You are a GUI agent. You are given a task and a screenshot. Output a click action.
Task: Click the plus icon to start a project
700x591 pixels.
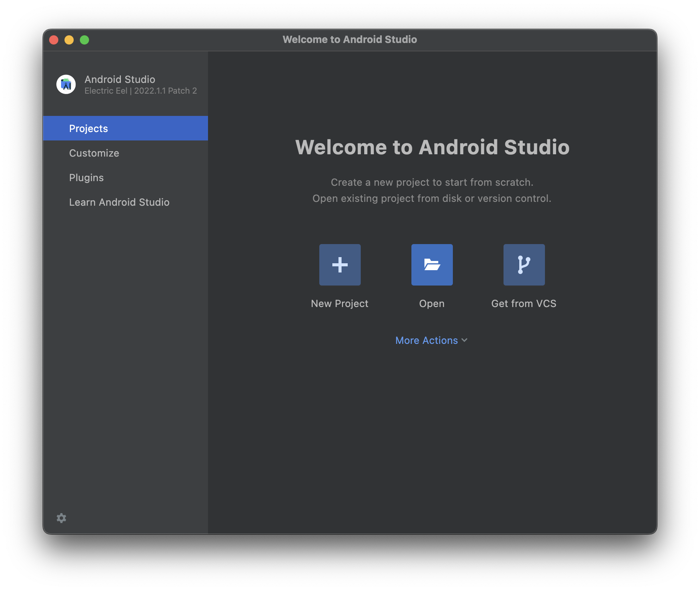tap(340, 264)
